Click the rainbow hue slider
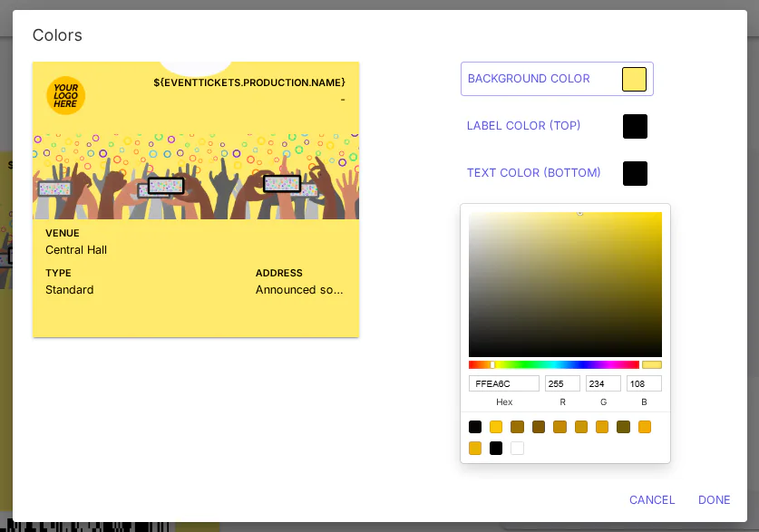 pyautogui.click(x=554, y=364)
